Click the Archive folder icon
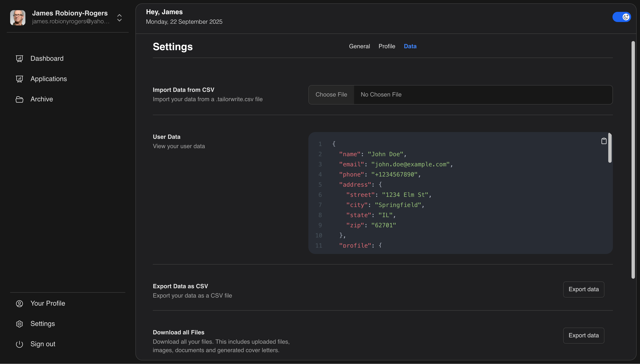640x364 pixels. click(19, 99)
